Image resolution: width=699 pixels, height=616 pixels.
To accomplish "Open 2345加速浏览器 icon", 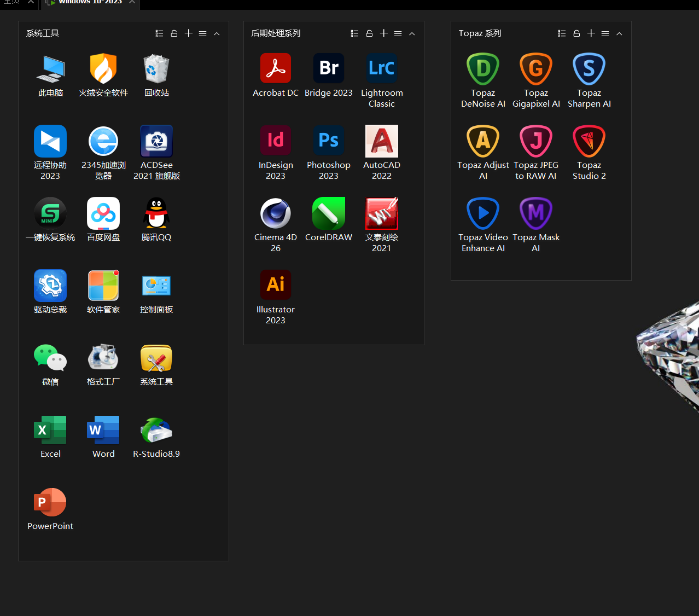I will click(x=103, y=141).
